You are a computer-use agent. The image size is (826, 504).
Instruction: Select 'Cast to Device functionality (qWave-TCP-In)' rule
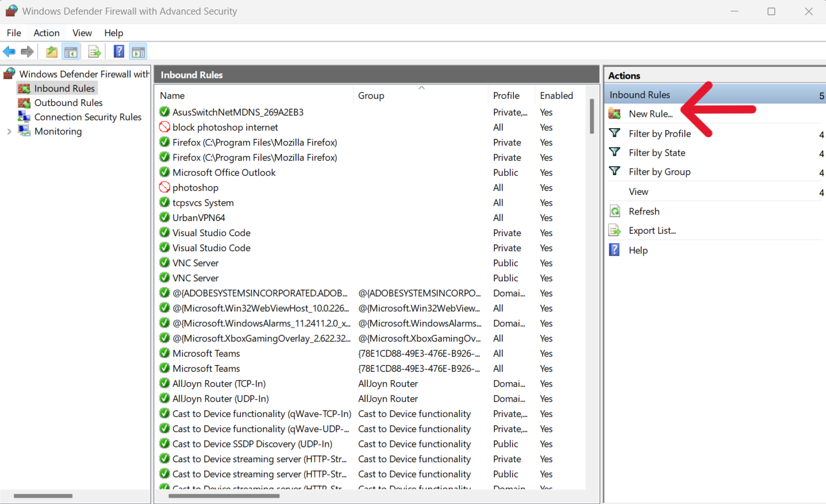tap(262, 414)
